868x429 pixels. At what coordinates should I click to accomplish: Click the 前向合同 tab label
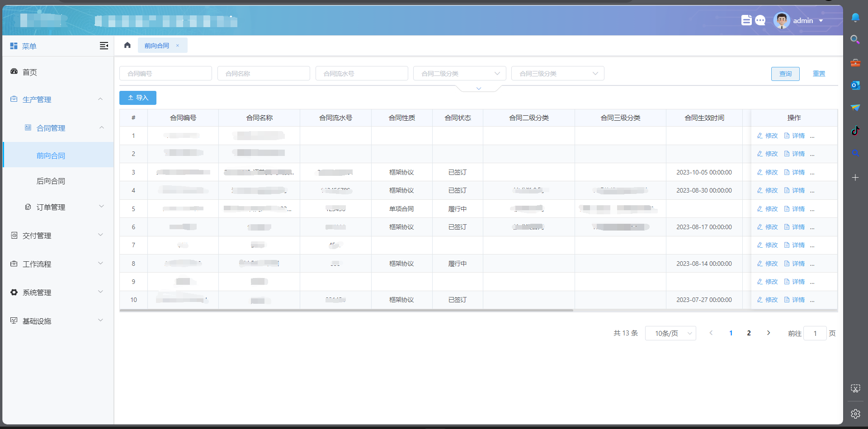(x=157, y=46)
